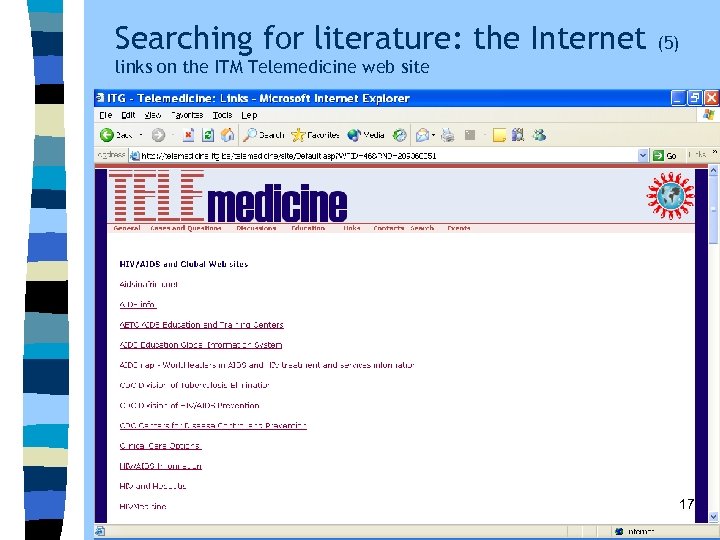Open the Mail button dropdown arrow
The image size is (720, 540).
[433, 135]
